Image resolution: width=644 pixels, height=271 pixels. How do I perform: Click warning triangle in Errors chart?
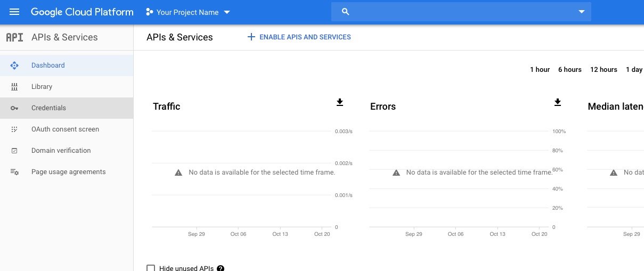click(396, 173)
